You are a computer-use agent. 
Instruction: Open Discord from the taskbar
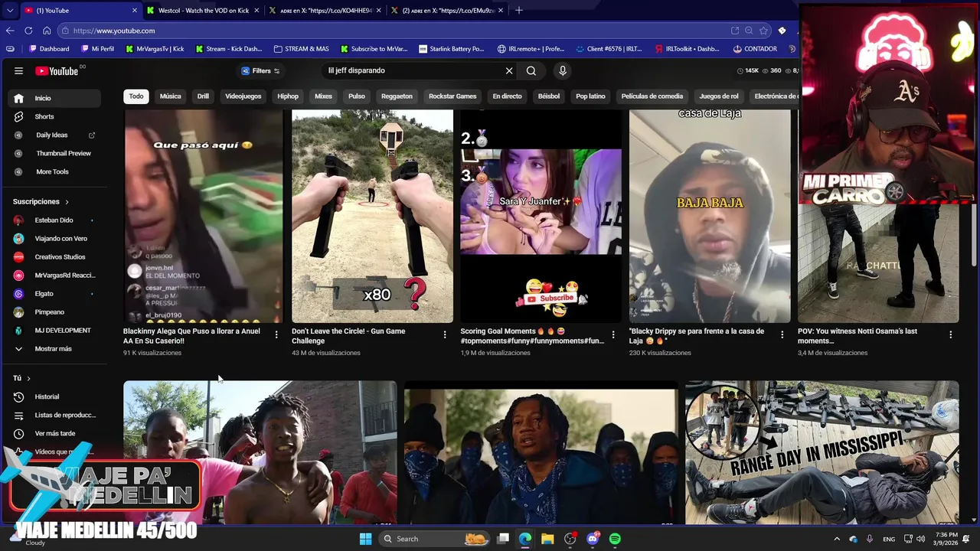pos(593,539)
